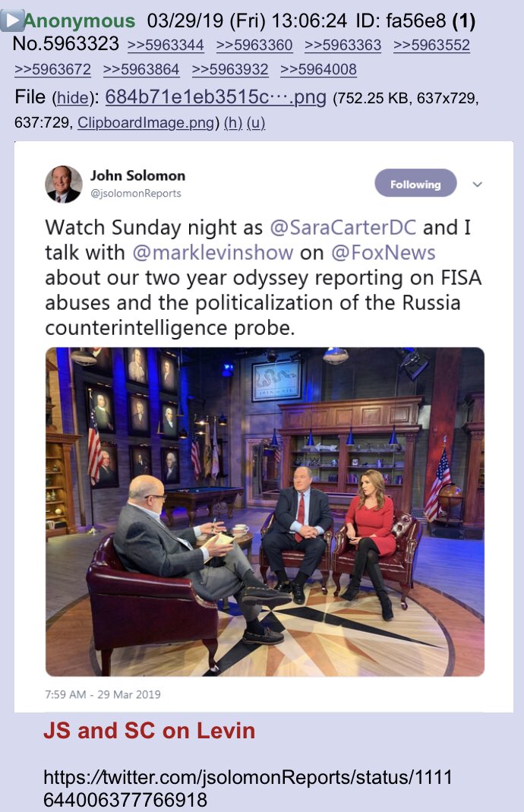Open reply >>5963552
Viewport: 524px width, 812px height.
point(431,45)
